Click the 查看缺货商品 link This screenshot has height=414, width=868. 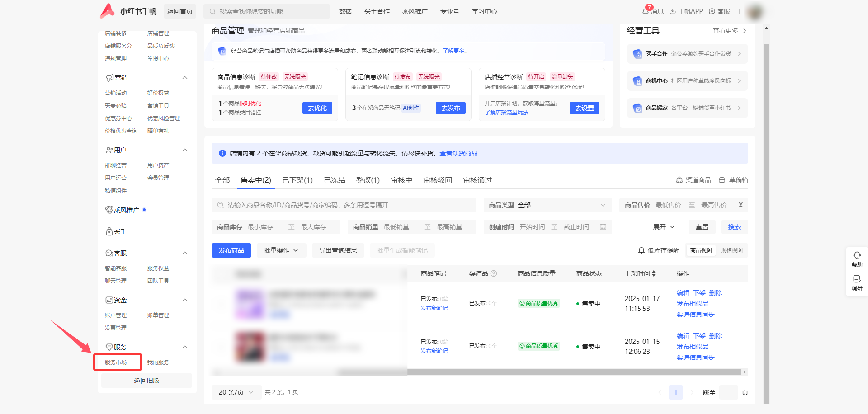coord(458,153)
